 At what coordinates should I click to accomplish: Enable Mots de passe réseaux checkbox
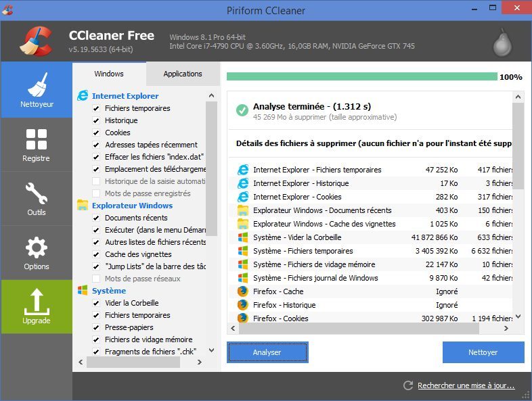pyautogui.click(x=96, y=279)
